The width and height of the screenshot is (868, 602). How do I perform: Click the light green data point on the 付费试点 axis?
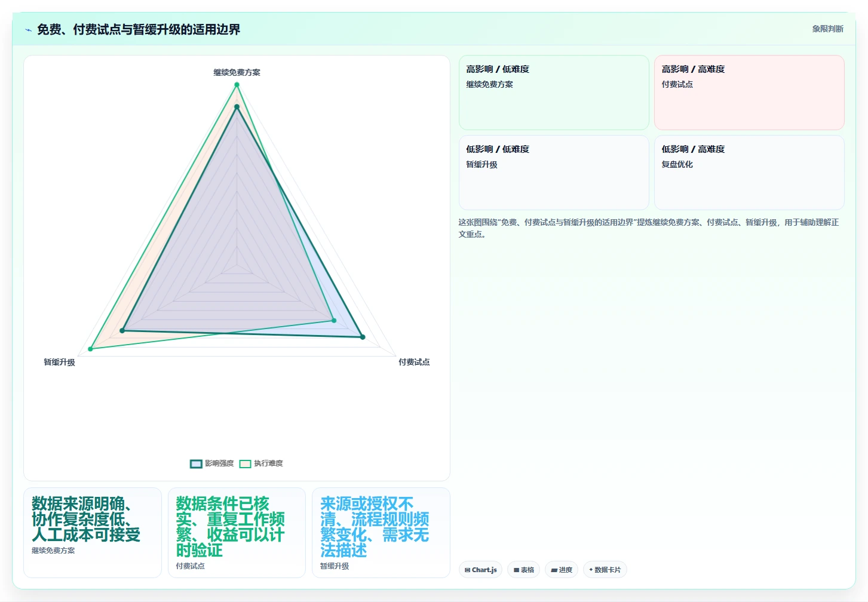pyautogui.click(x=334, y=321)
